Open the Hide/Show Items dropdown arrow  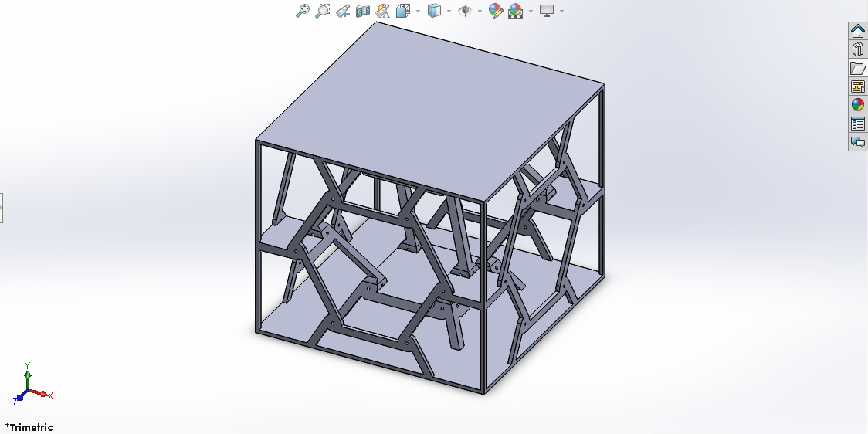point(480,11)
